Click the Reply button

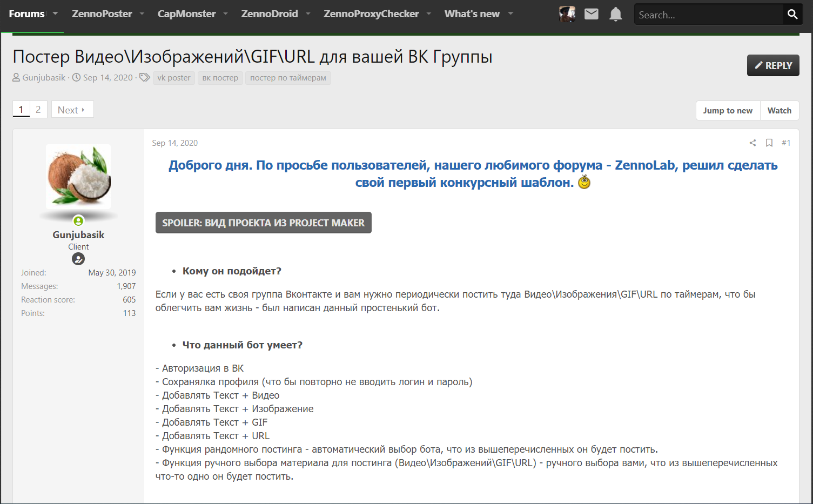coord(773,65)
